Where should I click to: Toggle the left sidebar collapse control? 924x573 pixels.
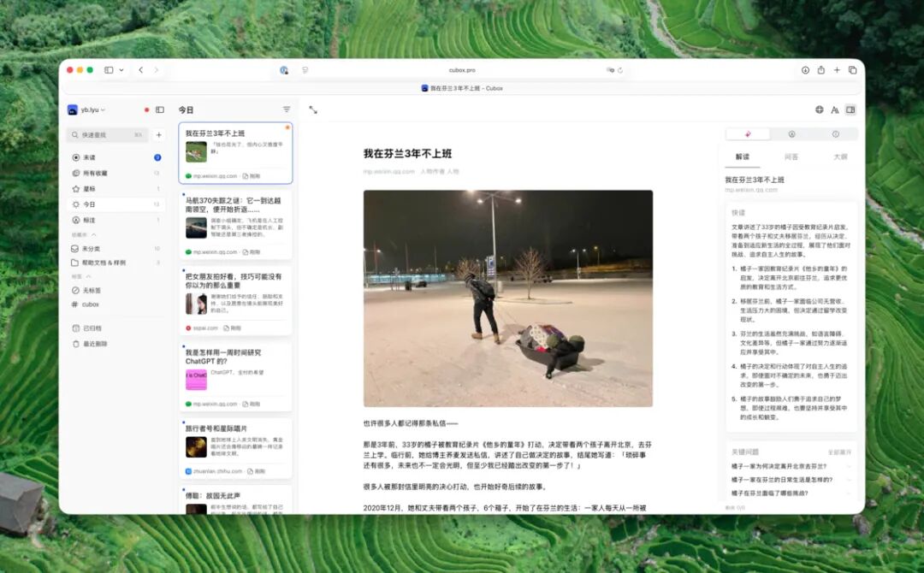coord(159,109)
